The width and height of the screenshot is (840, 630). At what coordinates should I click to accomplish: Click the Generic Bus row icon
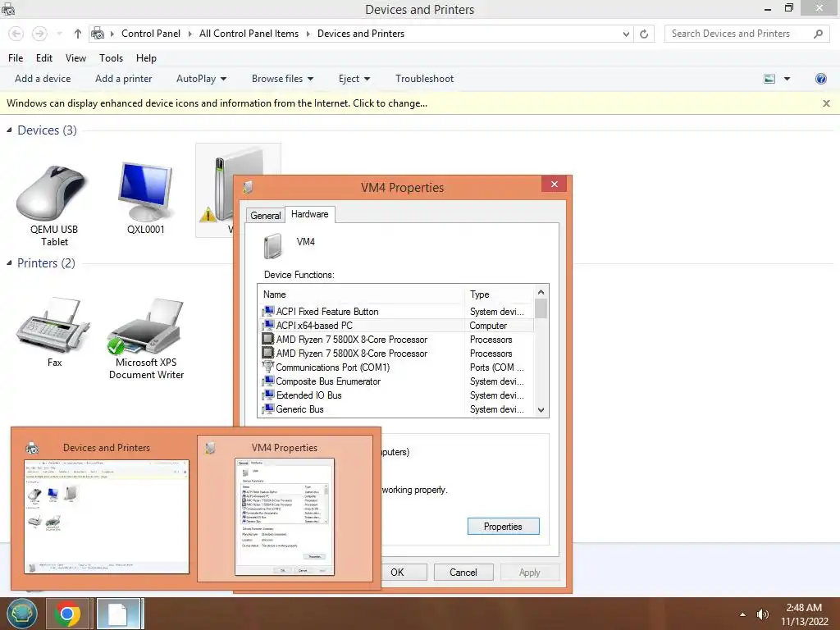click(x=268, y=409)
